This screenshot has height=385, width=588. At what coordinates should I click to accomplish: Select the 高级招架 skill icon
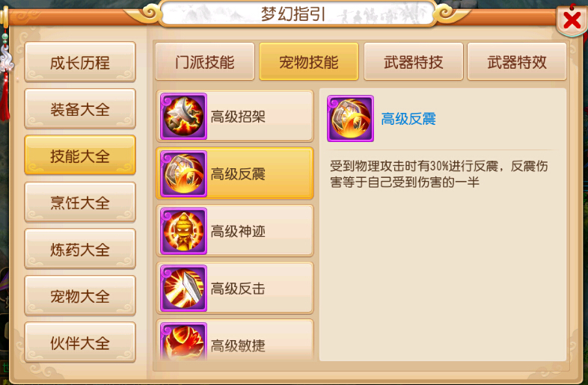pos(183,116)
